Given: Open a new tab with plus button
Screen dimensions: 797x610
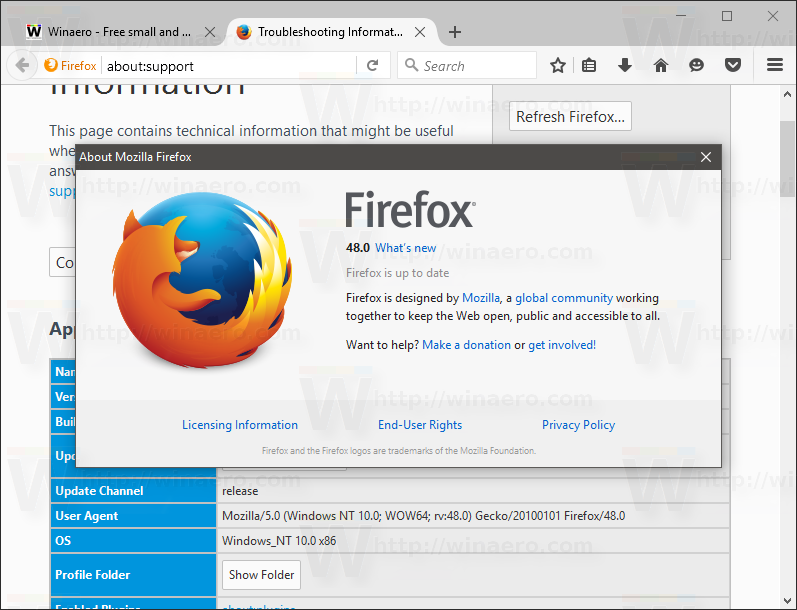Looking at the screenshot, I should tap(455, 32).
